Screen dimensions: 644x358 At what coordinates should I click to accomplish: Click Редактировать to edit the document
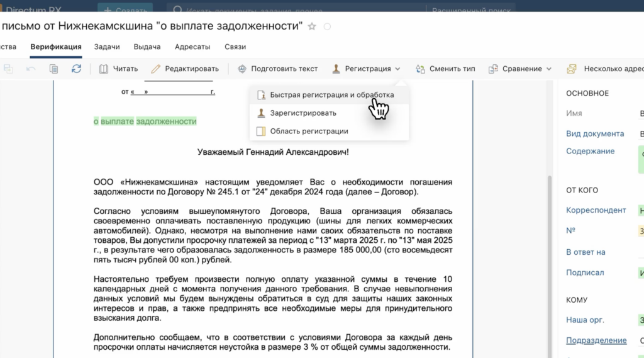[185, 69]
